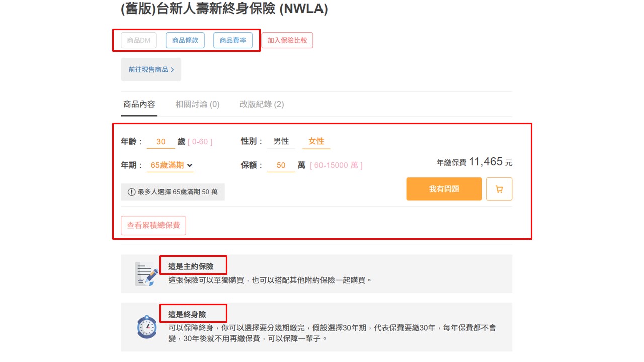
Task: Click the coverage range hint [ 60-15000 萬 ]
Action: coord(336,165)
